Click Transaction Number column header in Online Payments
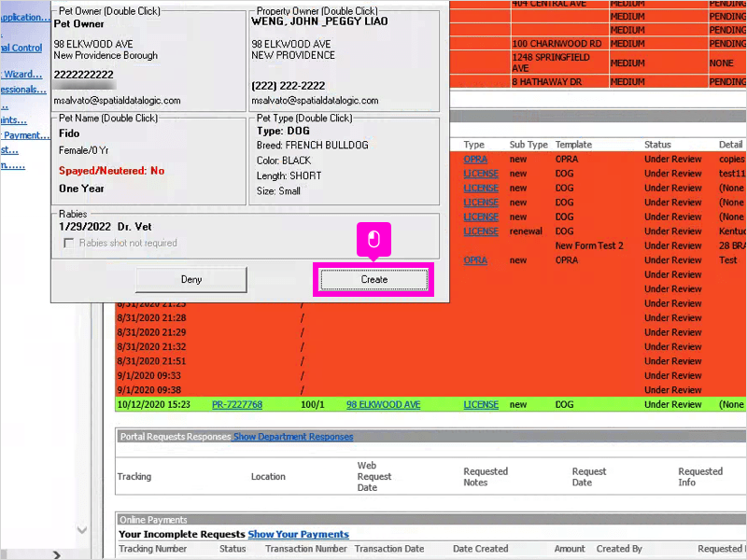This screenshot has width=747, height=560. (x=306, y=549)
